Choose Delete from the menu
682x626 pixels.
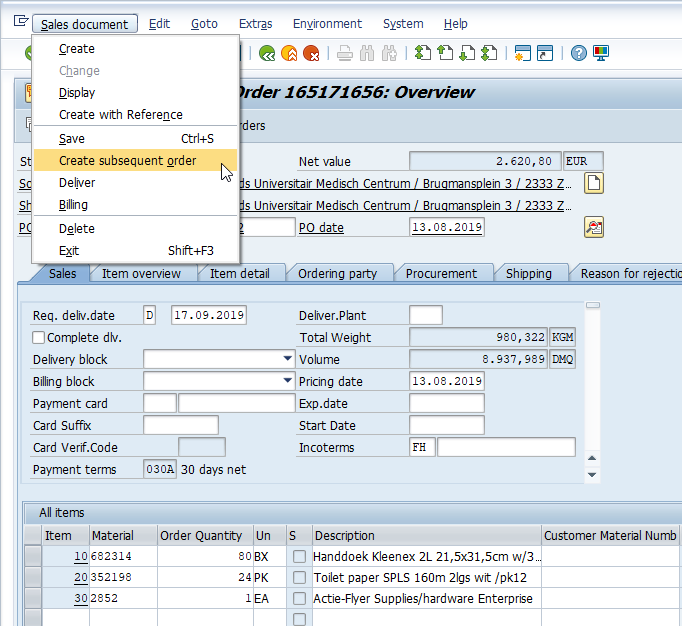(x=135, y=229)
